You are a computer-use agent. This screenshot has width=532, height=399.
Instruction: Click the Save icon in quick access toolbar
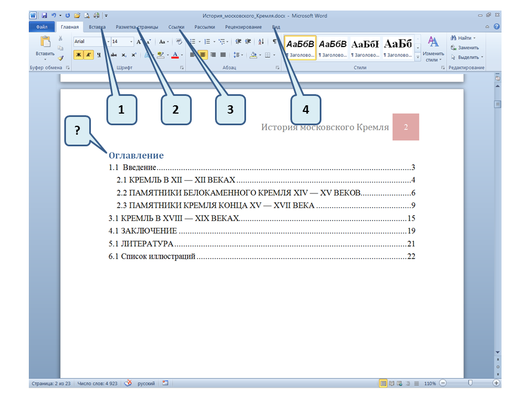coord(44,16)
